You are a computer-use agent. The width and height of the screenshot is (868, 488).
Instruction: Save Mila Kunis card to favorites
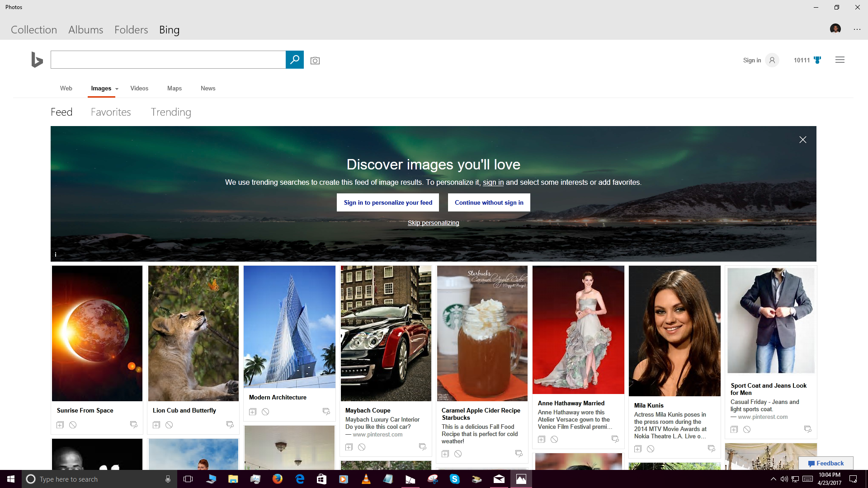638,449
